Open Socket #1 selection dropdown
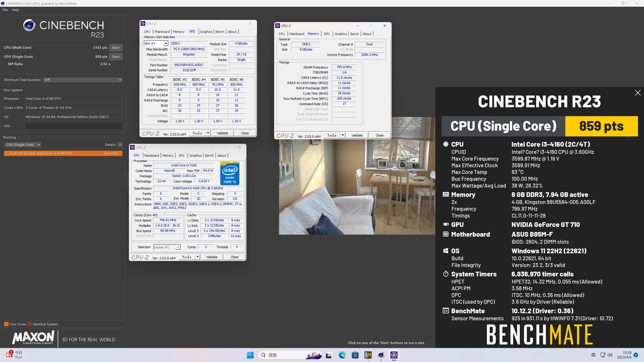 (x=167, y=247)
